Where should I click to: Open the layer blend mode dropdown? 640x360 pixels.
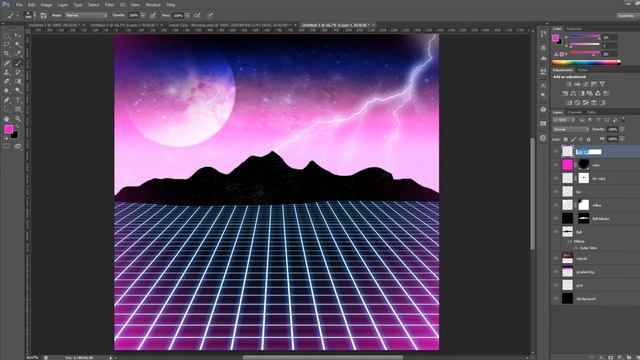571,129
